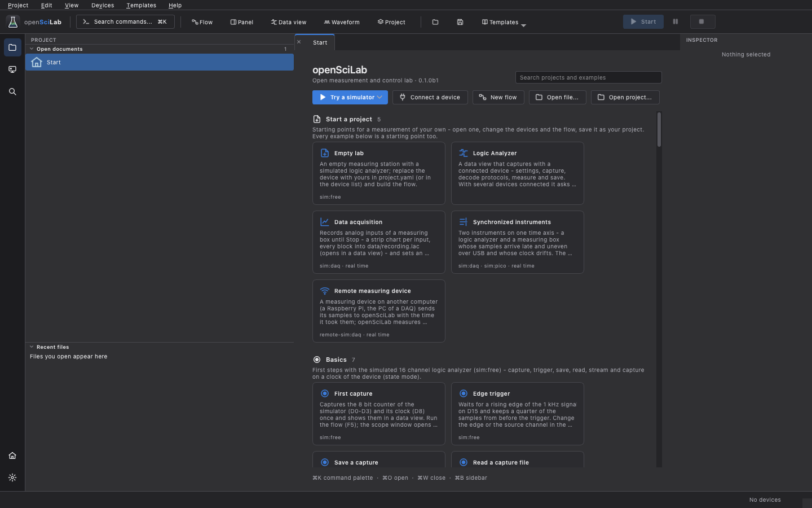Click the openSciLab flask logo
The image size is (812, 508).
(x=13, y=22)
